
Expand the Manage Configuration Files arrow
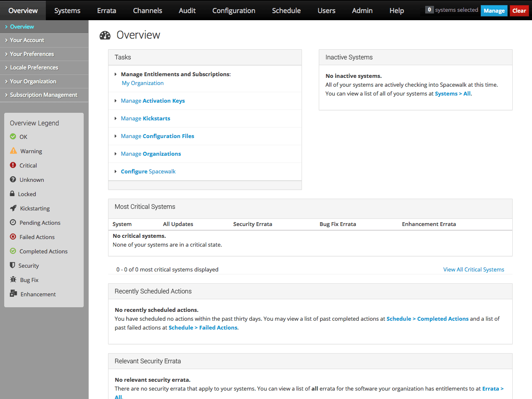116,136
